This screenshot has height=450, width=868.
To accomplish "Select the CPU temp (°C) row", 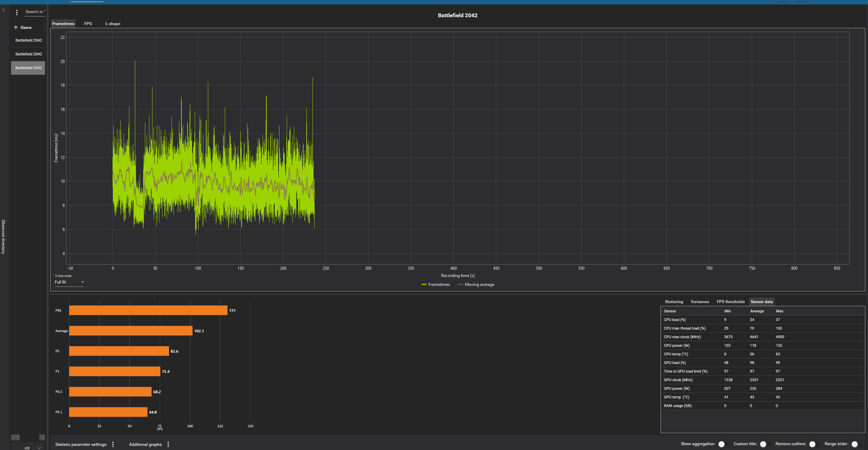I will point(762,354).
